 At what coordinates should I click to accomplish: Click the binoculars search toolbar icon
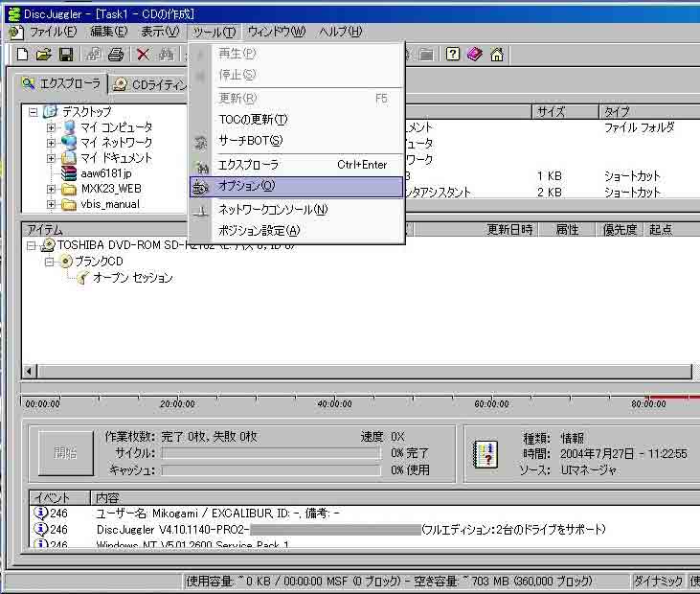(x=166, y=55)
